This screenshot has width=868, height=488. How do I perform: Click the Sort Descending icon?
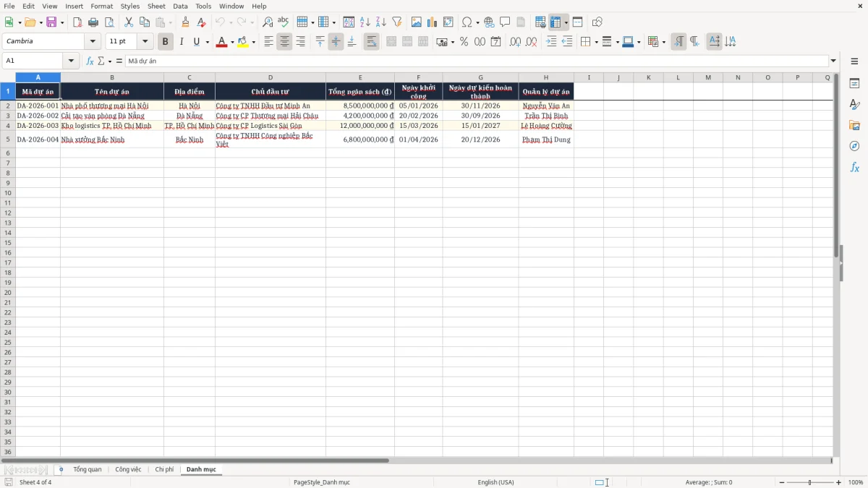tap(381, 22)
